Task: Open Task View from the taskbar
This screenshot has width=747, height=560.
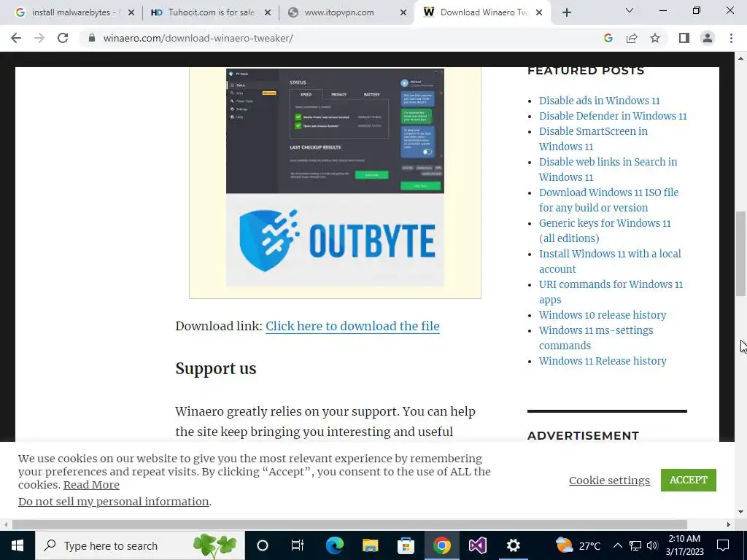Action: pos(298,545)
